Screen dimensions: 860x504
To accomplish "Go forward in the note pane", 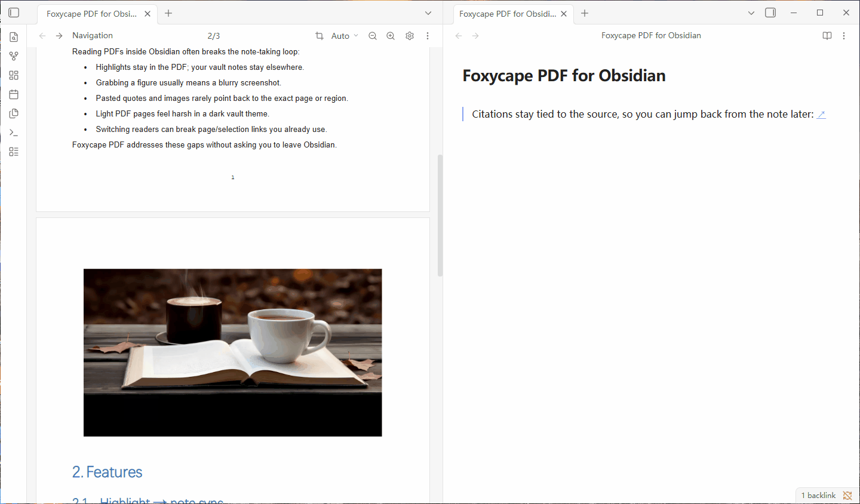I will 475,36.
